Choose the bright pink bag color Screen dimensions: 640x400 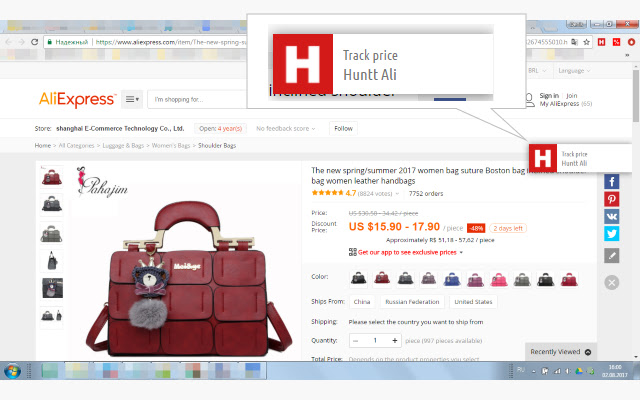(x=499, y=279)
